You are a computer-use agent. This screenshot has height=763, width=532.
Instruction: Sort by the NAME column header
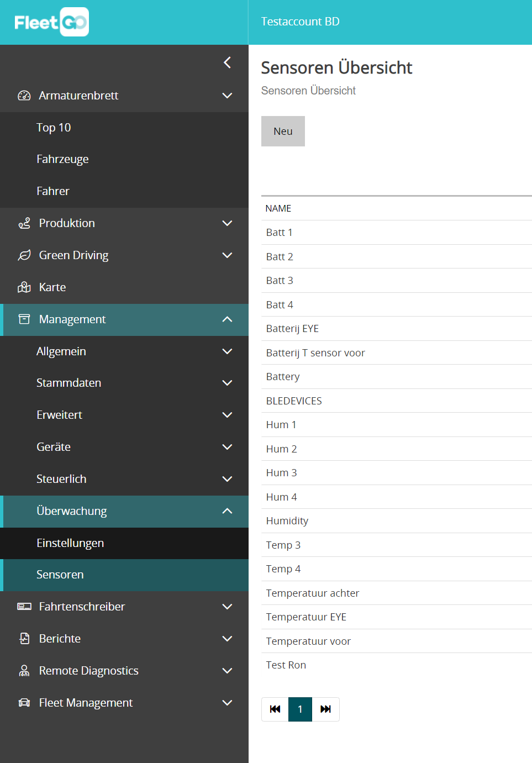[278, 208]
